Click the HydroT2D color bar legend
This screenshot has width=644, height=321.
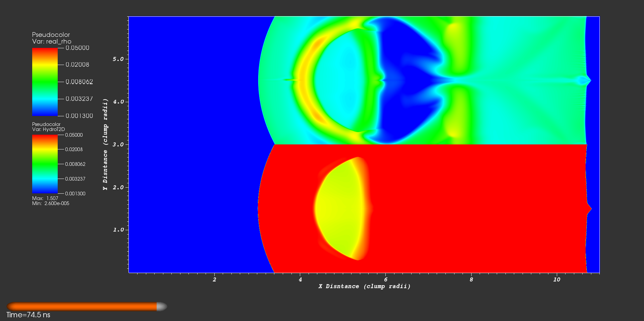point(45,164)
